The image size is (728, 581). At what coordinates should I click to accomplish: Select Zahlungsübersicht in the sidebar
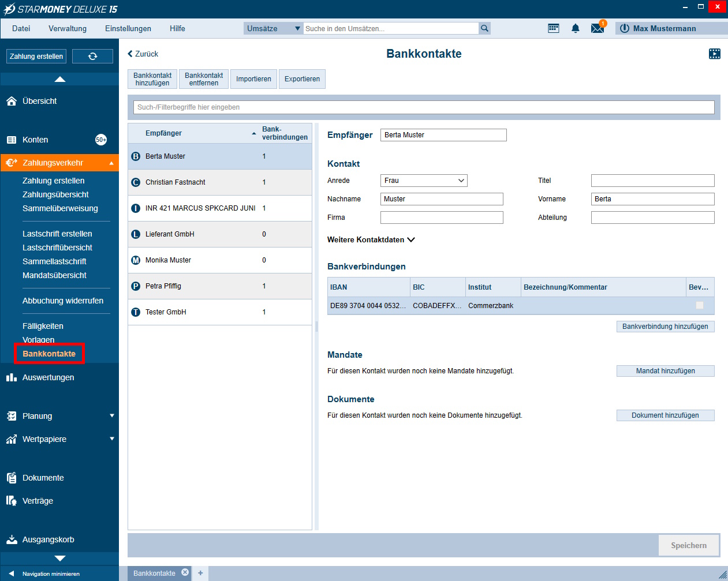(x=55, y=194)
